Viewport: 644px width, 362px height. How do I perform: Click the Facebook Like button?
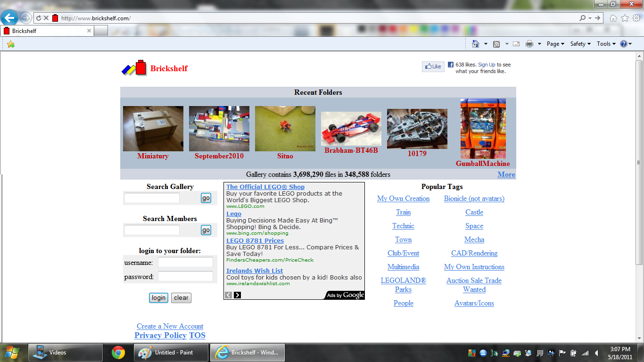pyautogui.click(x=433, y=66)
